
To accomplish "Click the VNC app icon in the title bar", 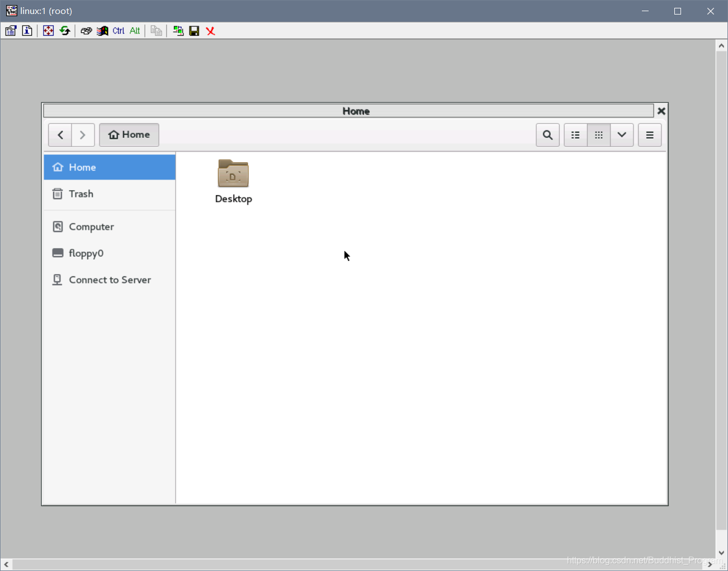I will coord(11,11).
